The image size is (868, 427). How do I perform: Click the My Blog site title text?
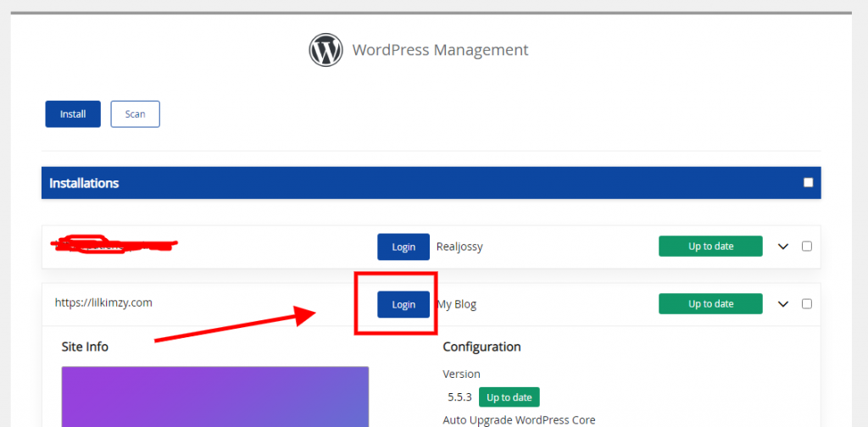[457, 304]
